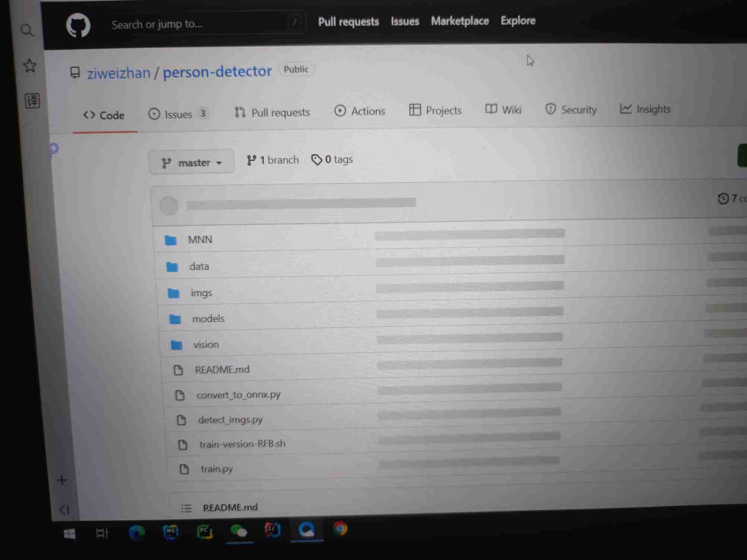Click the repository book icon

tap(75, 72)
